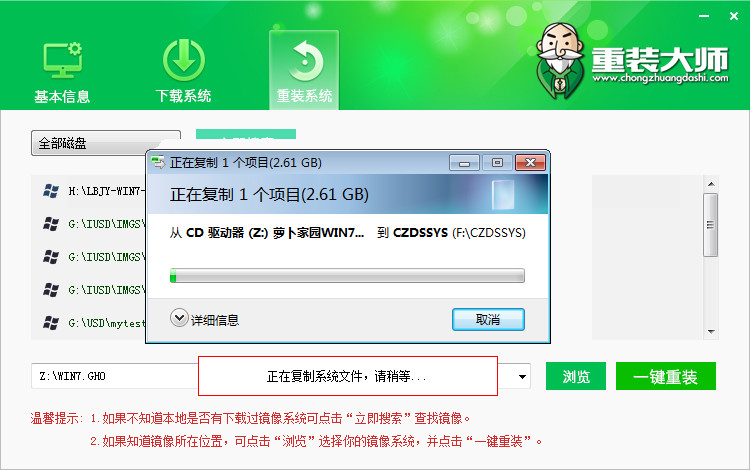
Task: Click the file animation icon in copy dialog
Action: click(503, 194)
